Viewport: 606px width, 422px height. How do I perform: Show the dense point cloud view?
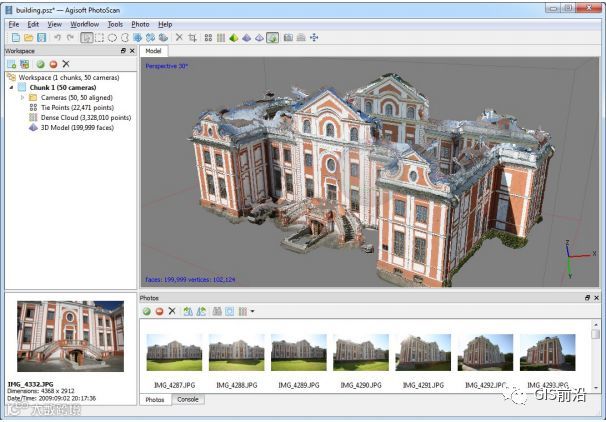221,37
